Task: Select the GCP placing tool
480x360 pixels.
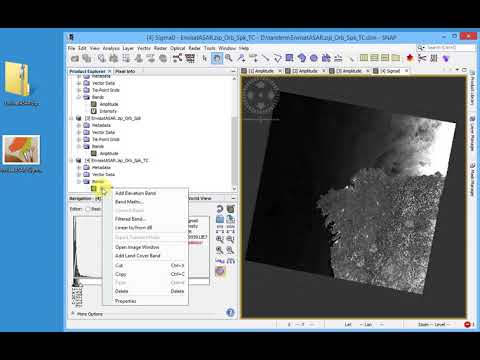Action: (254, 58)
